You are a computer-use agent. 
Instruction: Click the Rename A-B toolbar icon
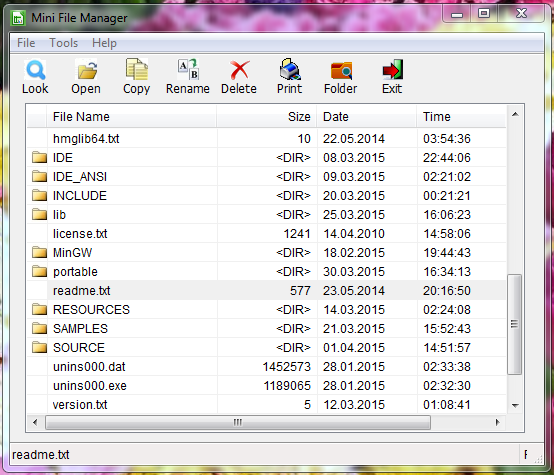[x=188, y=70]
